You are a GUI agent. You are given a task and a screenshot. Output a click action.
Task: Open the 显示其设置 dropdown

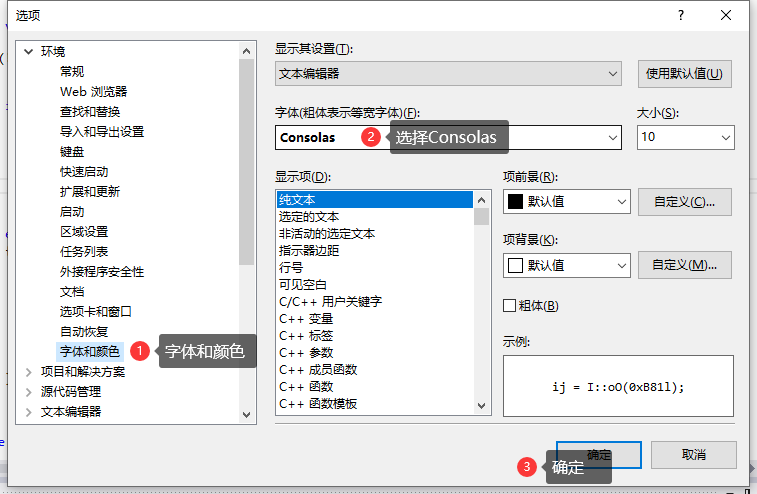point(448,73)
